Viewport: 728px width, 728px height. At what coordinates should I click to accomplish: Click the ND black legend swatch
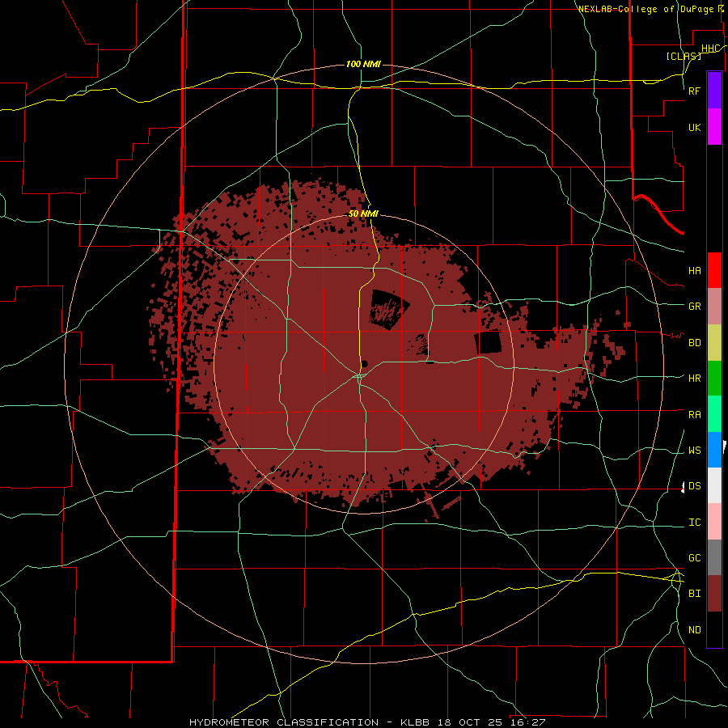tap(714, 629)
